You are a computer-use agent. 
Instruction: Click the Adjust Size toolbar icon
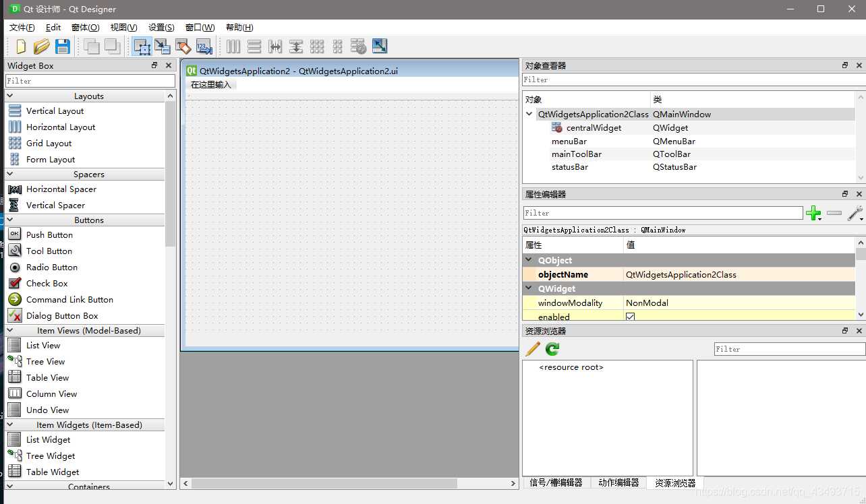[380, 46]
